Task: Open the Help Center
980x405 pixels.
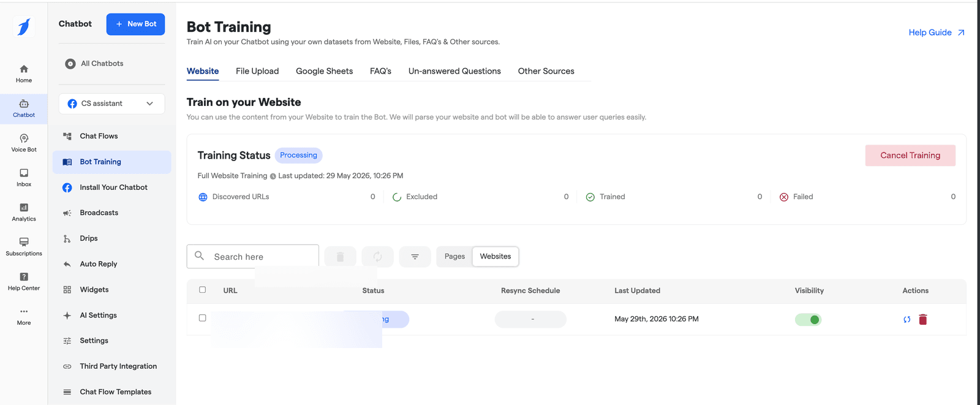Action: (x=24, y=281)
